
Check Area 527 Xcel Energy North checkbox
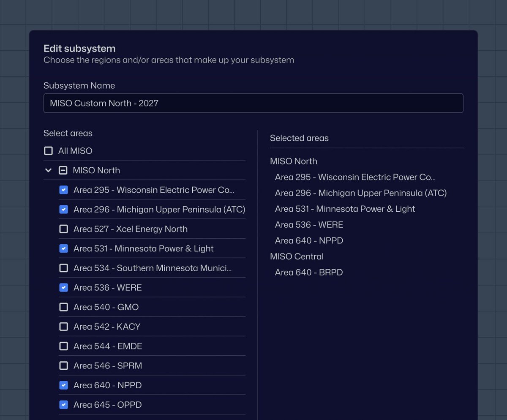click(63, 229)
